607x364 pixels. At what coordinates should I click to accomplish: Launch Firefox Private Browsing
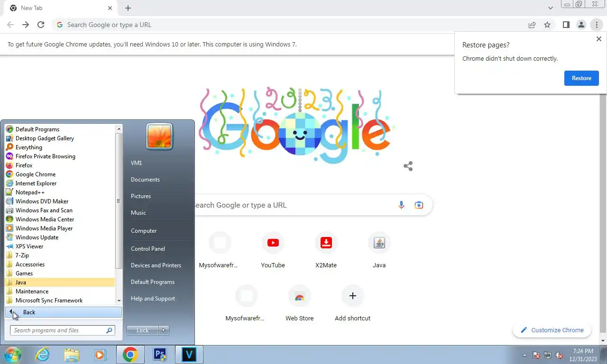tap(60, 156)
